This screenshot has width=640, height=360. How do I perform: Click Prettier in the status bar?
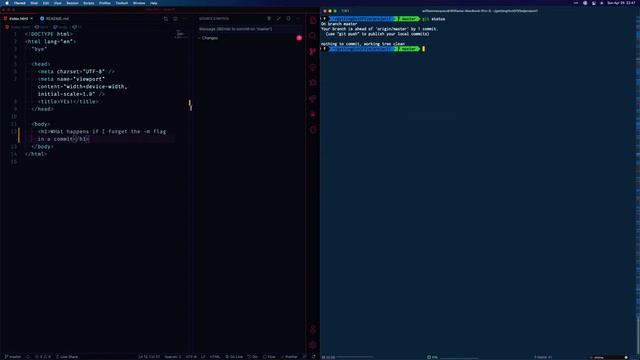coord(289,357)
